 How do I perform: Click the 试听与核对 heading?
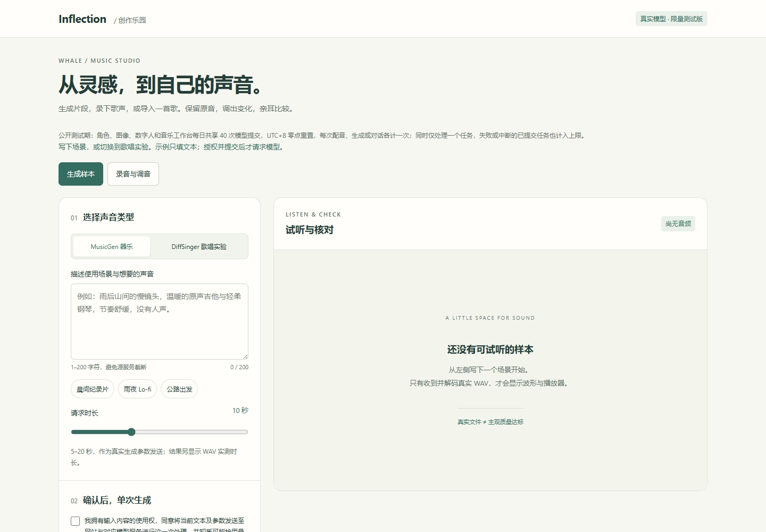tap(310, 230)
